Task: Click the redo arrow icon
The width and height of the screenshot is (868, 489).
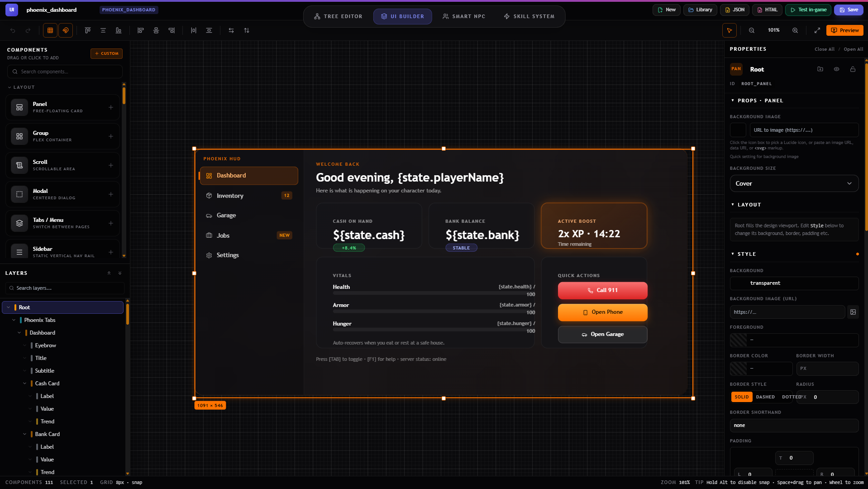Action: pos(28,30)
